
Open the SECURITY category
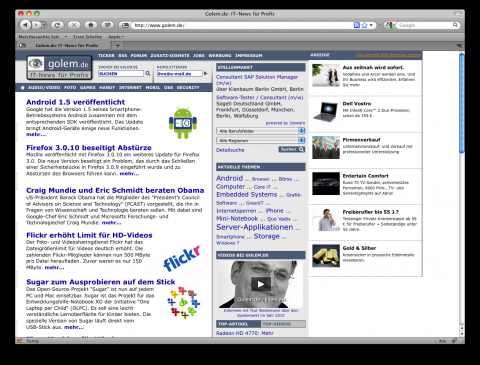(188, 87)
